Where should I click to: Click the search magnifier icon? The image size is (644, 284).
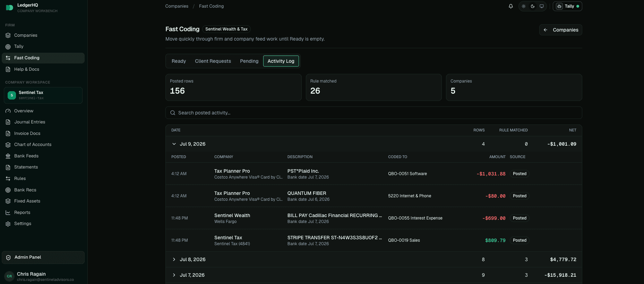point(173,113)
